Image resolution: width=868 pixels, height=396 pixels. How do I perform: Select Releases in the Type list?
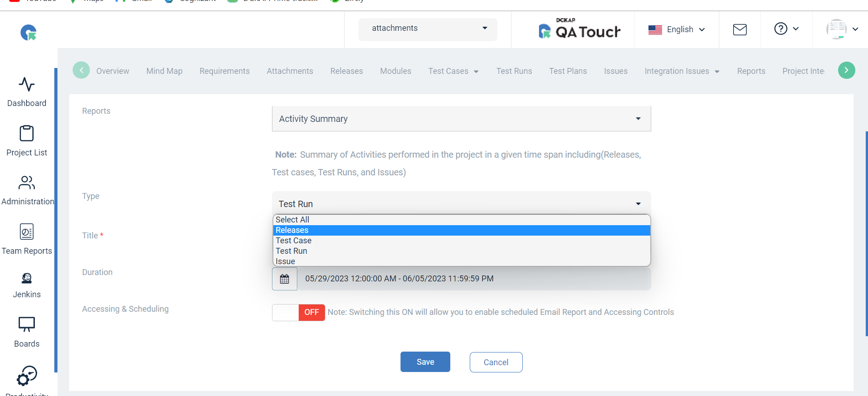(462, 230)
